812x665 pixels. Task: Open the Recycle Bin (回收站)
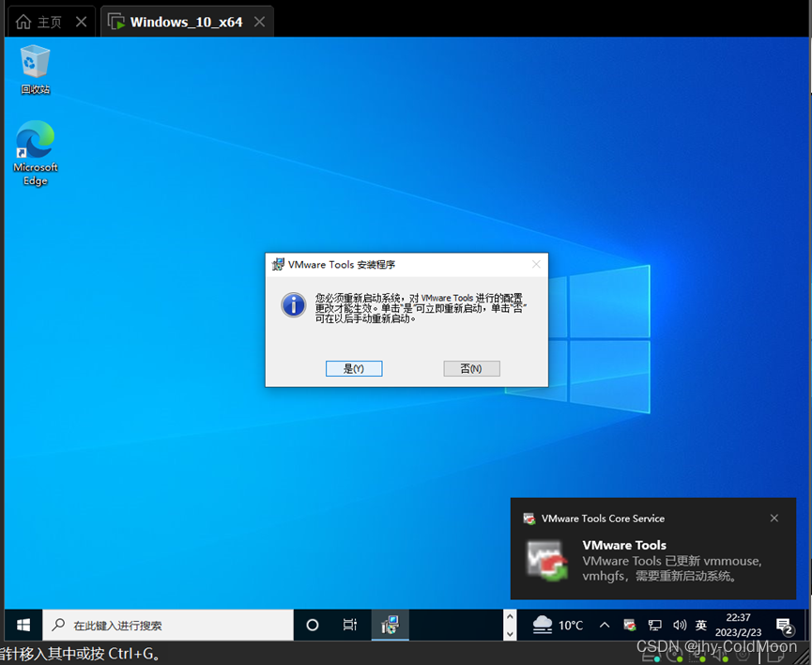pos(35,66)
